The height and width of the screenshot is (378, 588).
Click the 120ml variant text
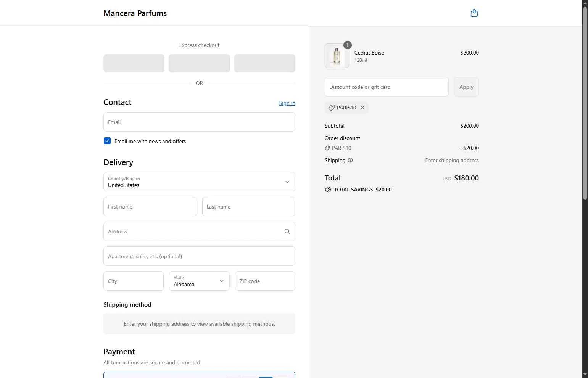361,60
